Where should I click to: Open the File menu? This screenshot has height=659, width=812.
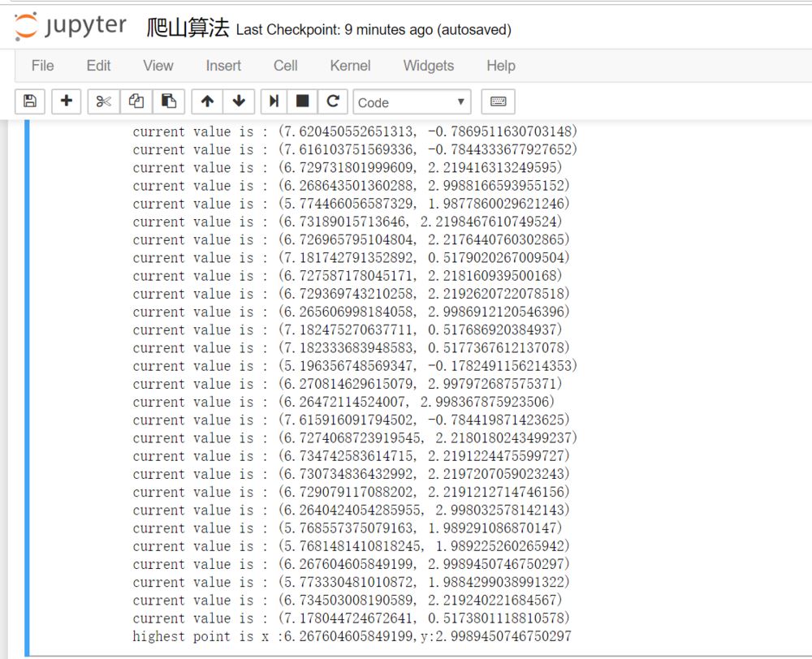click(x=42, y=66)
